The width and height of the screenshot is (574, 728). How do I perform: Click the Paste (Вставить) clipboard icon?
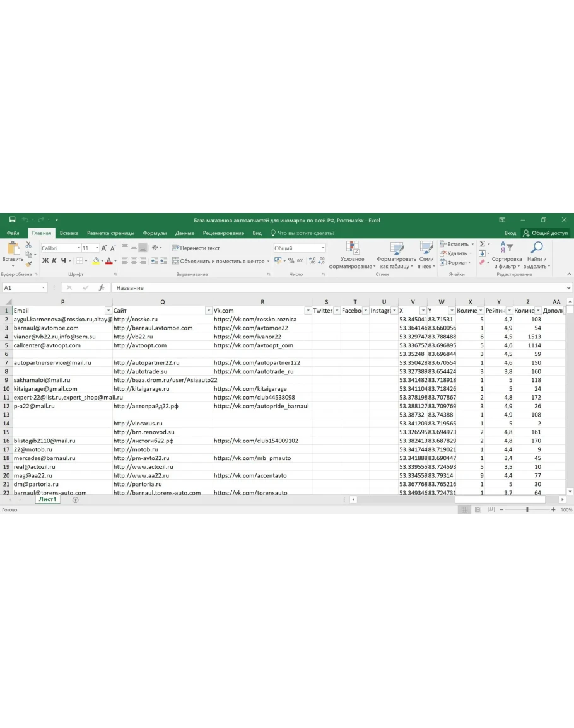pyautogui.click(x=13, y=248)
